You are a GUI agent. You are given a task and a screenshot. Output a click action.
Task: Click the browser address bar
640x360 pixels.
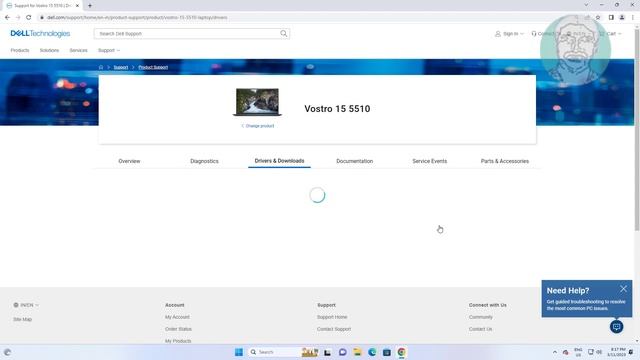click(306, 18)
